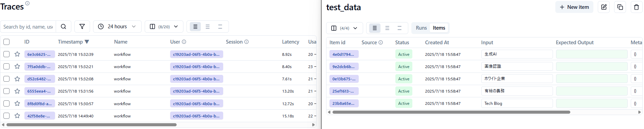Image resolution: width=644 pixels, height=129 pixels.
Task: Set large row height in test_data
Action: (399, 28)
